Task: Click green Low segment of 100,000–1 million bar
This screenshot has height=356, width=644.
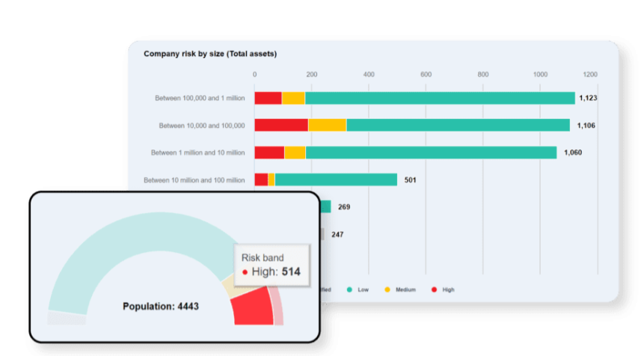Action: click(440, 98)
